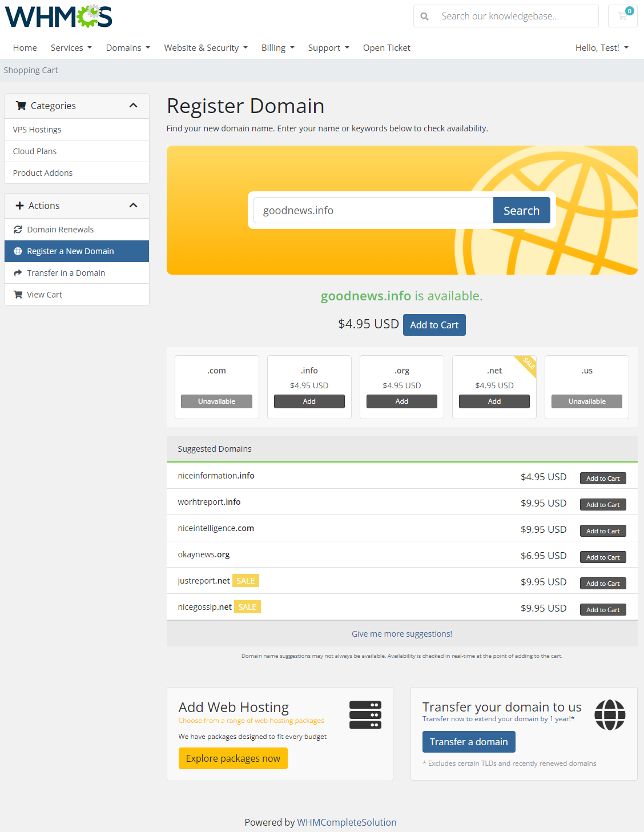Add goodnews.info to the cart
The height and width of the screenshot is (832, 644).
[434, 324]
